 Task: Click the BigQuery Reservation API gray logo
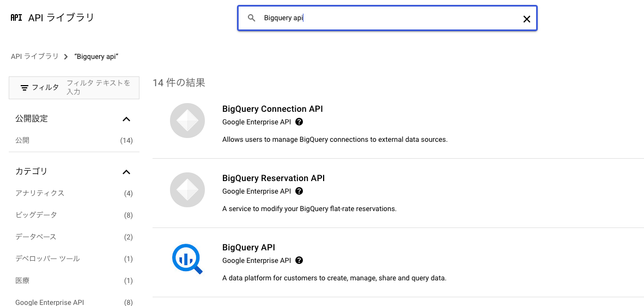(187, 190)
